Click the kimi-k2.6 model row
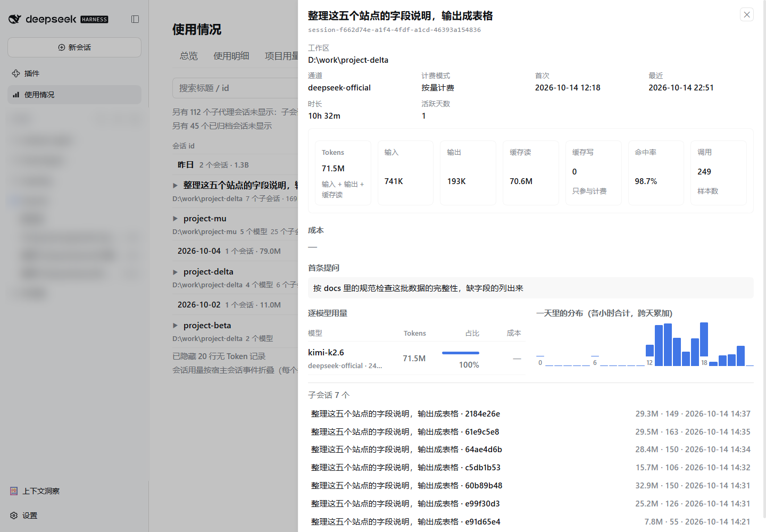 tap(417, 359)
